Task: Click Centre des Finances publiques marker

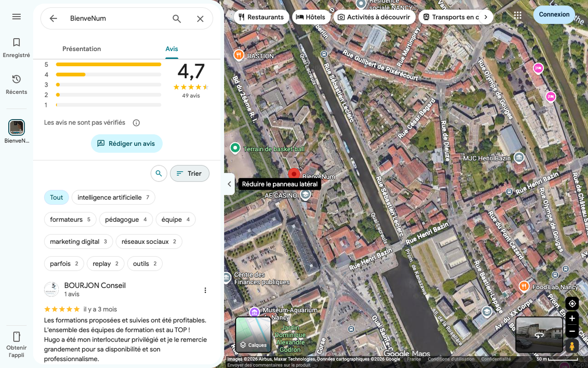Action: click(x=227, y=278)
